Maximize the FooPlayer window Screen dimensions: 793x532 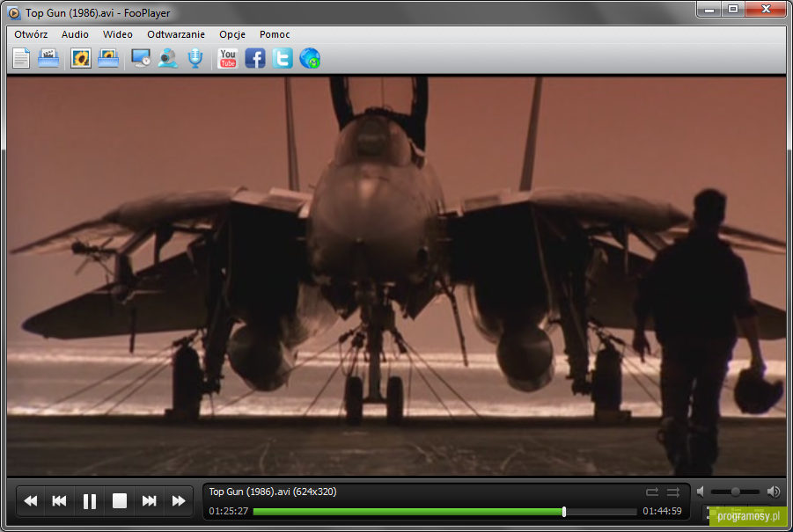733,10
